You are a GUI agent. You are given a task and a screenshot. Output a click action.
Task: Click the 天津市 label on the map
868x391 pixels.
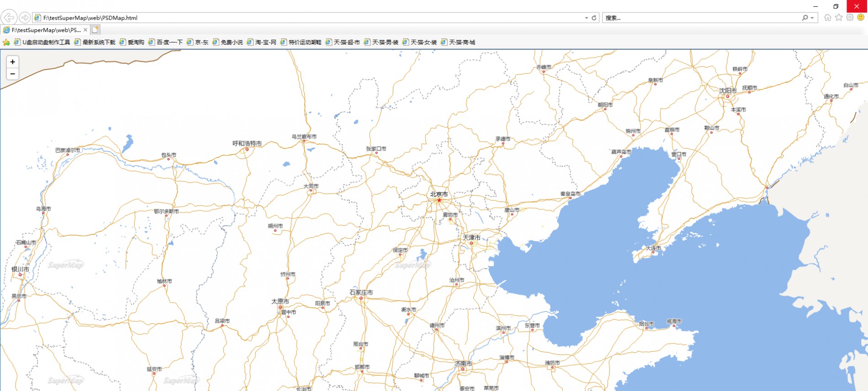(471, 238)
